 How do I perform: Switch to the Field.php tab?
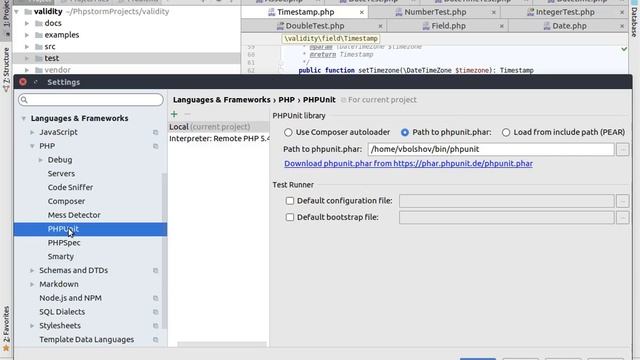[448, 26]
